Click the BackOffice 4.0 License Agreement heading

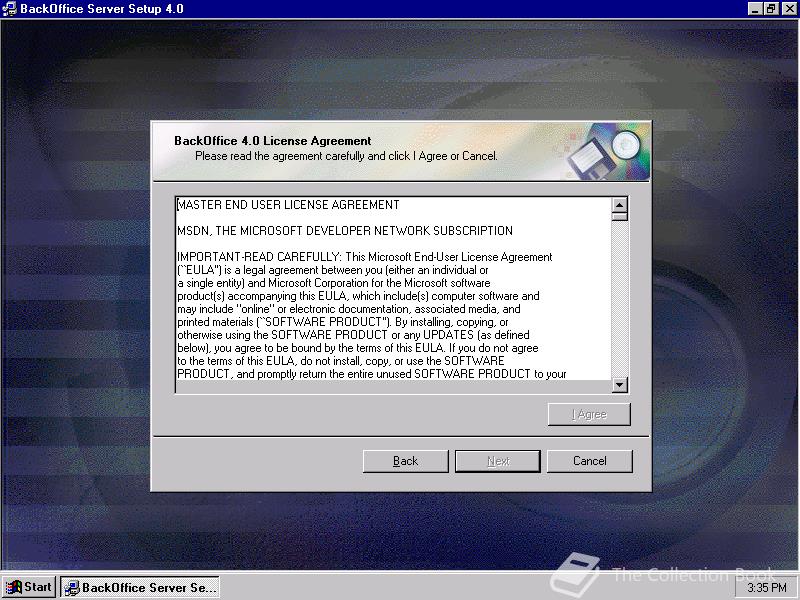(272, 141)
